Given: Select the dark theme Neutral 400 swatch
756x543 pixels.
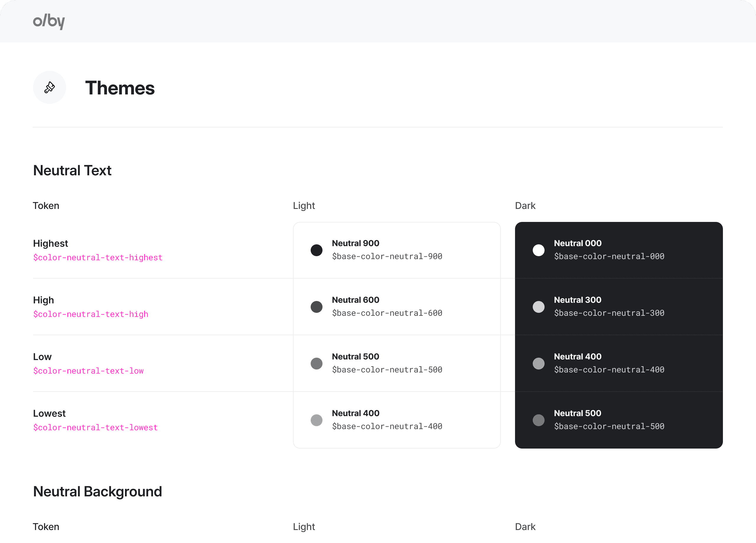Looking at the screenshot, I should point(538,364).
